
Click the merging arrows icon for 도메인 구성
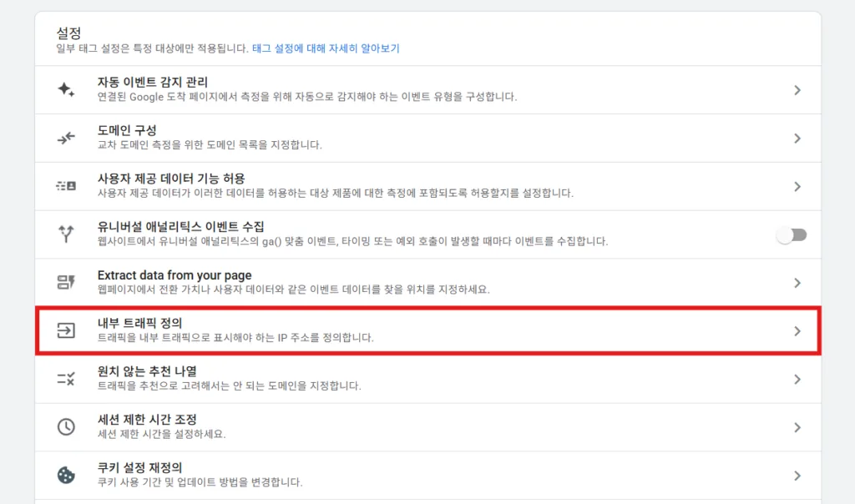(x=66, y=139)
